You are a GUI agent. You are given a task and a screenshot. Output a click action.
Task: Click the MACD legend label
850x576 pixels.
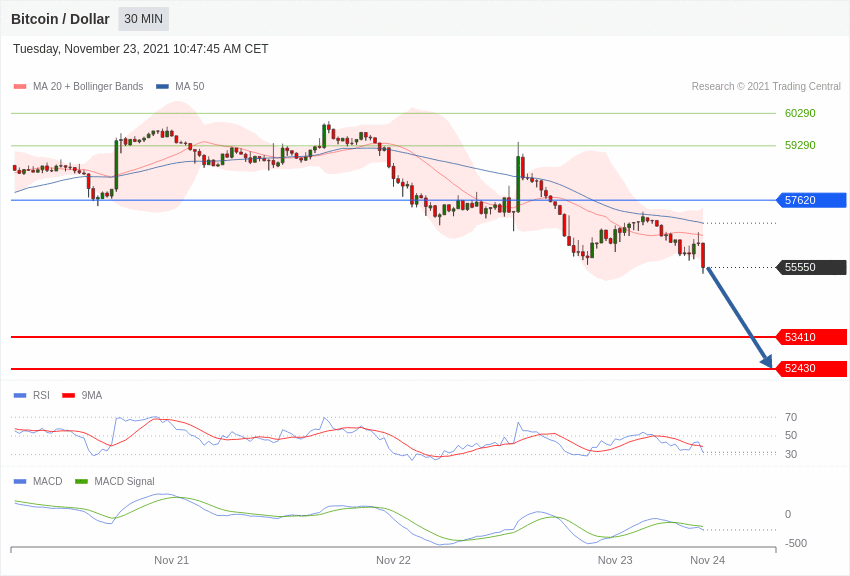[48, 481]
